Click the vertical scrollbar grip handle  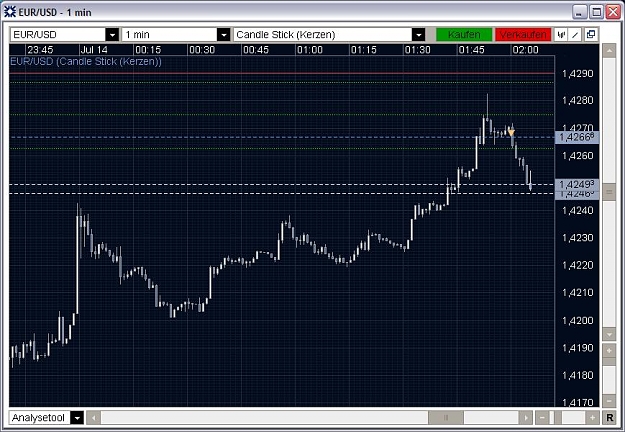pos(609,192)
